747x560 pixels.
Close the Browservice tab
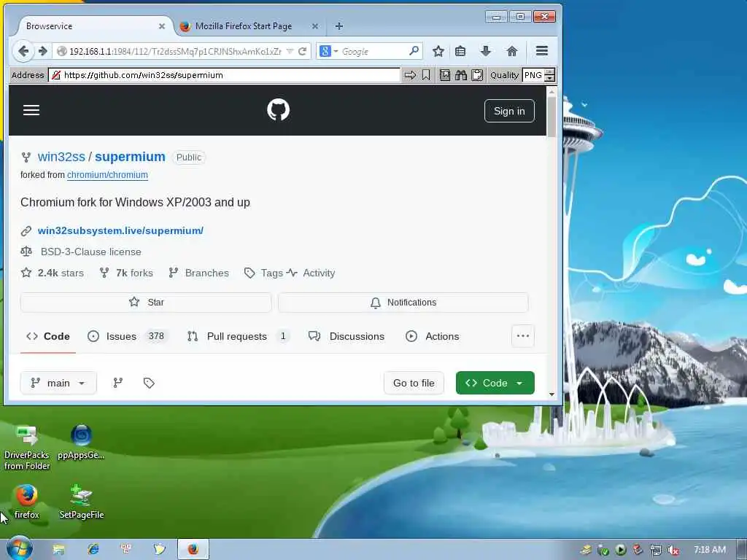click(x=162, y=26)
